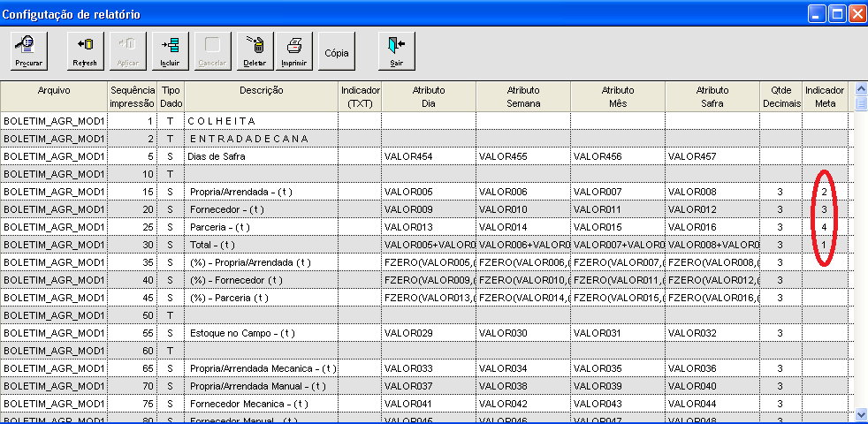Click the scrollbar down arrow

pos(861,414)
